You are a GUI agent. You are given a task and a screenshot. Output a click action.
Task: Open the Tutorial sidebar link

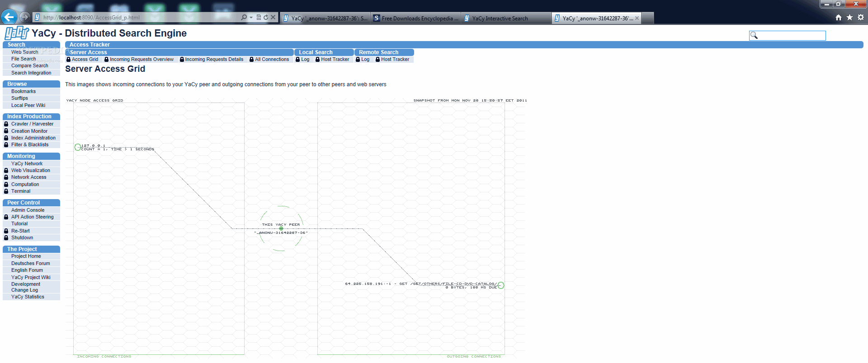coord(19,223)
